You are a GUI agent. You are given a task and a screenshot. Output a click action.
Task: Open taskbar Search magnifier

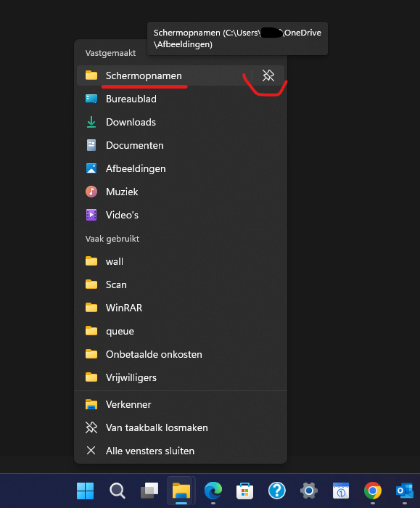(118, 491)
